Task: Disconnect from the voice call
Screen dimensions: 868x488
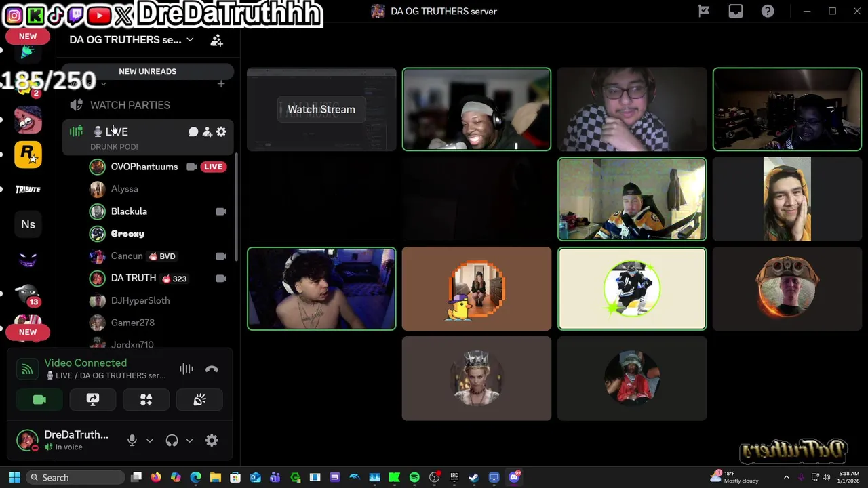Action: (212, 369)
